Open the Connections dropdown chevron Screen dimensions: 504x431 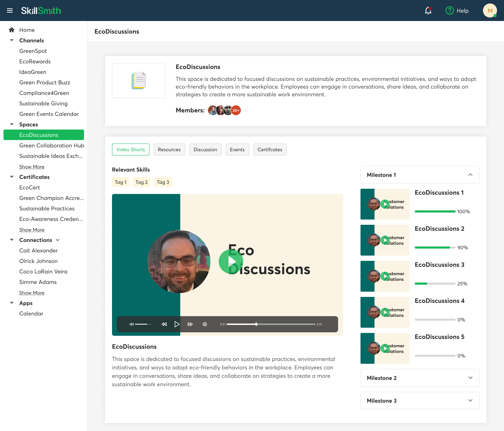point(58,240)
